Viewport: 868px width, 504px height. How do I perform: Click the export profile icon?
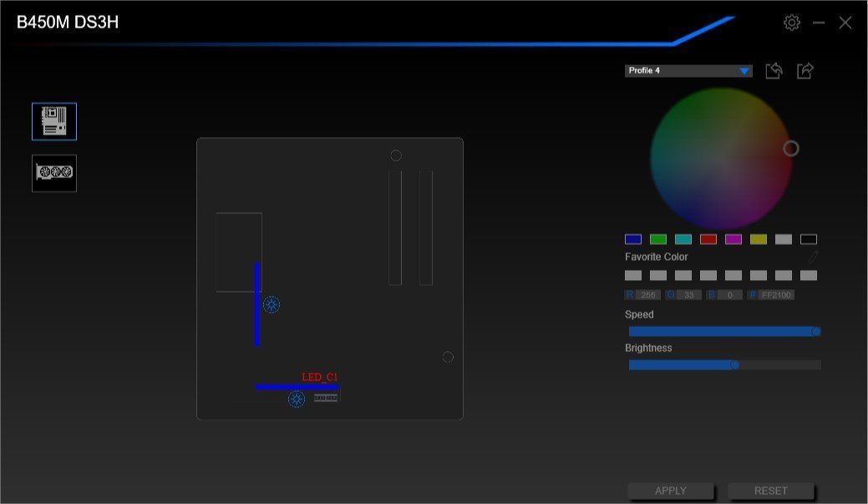point(805,71)
